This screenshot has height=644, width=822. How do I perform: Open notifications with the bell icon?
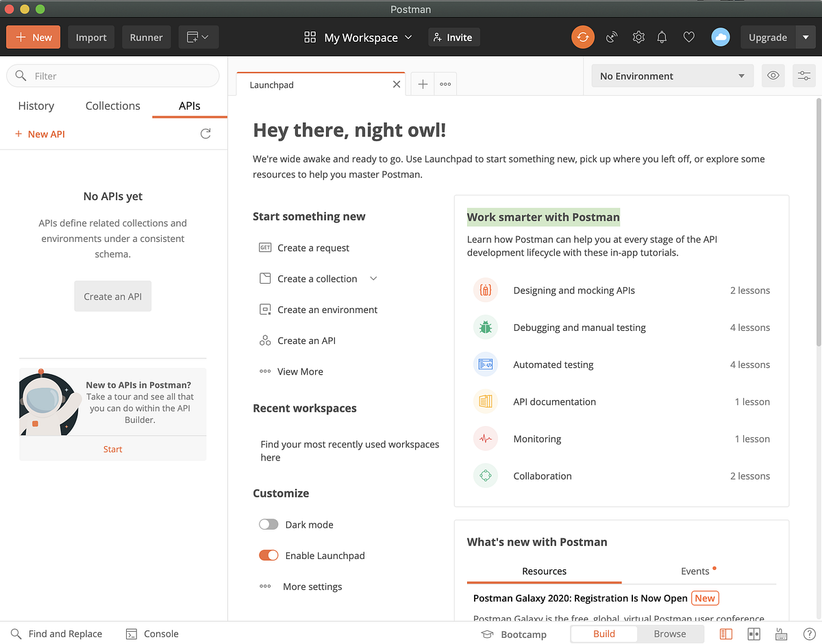click(662, 37)
